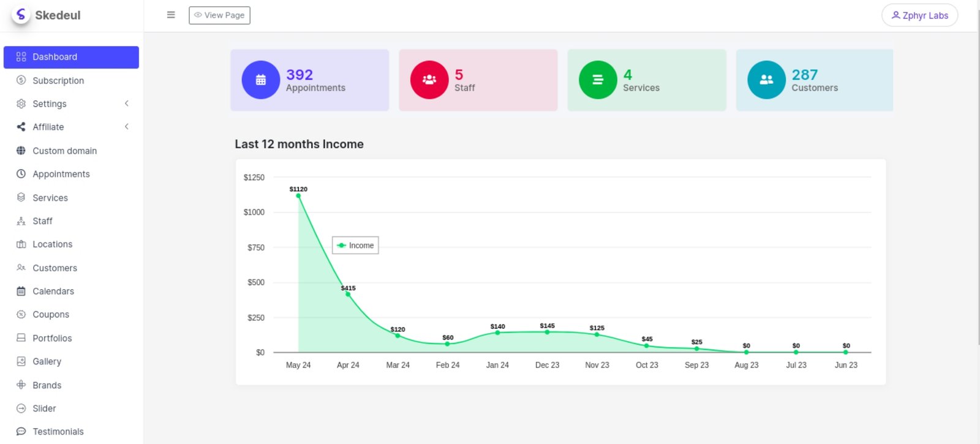Open the Zphyr Labs user menu

919,15
